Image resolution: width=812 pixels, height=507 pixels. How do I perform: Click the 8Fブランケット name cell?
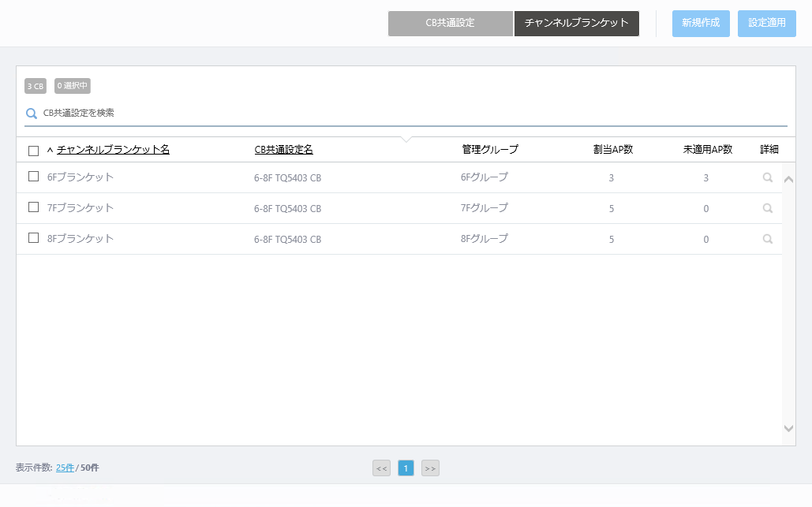click(80, 238)
